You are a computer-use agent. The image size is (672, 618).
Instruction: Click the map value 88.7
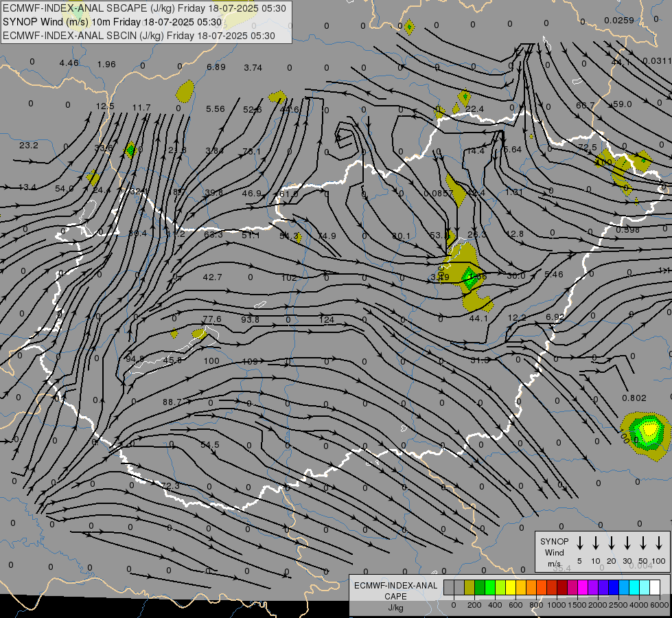[172, 402]
